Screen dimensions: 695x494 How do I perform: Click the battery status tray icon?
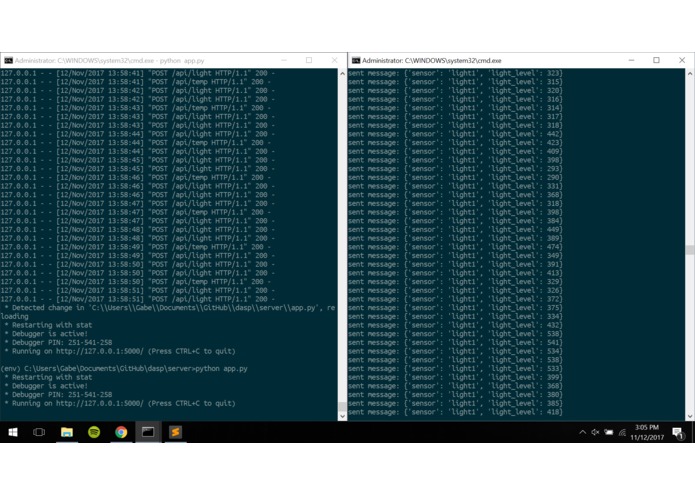[609, 432]
